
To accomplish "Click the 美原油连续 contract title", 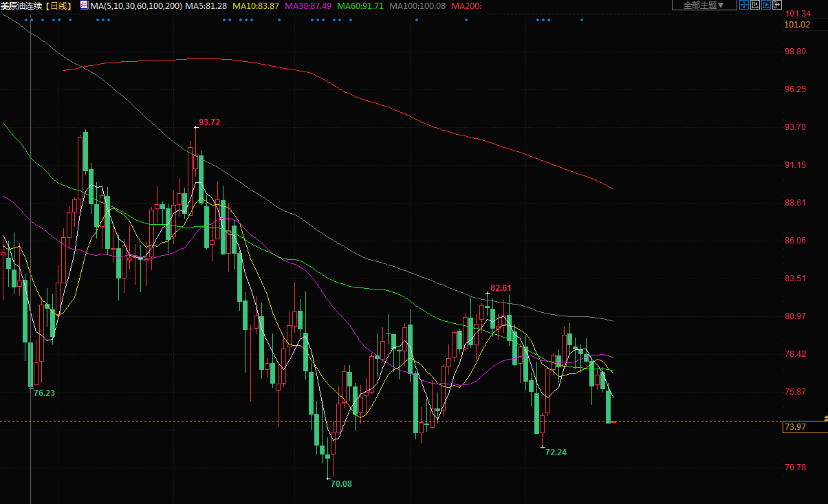I will (x=23, y=6).
